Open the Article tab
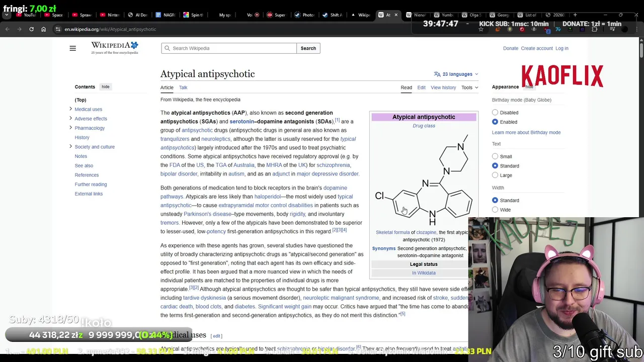This screenshot has height=362, width=644. (x=167, y=87)
